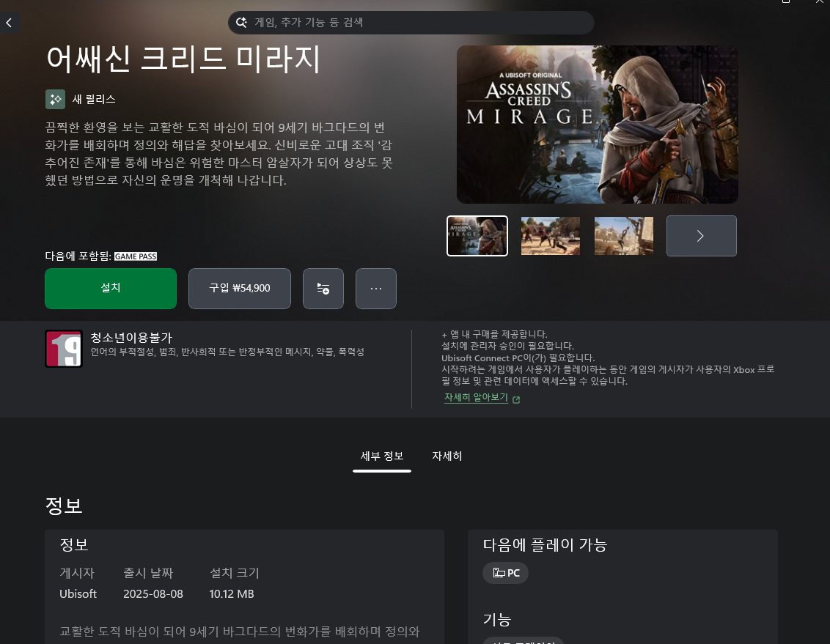830x644 pixels.
Task: Click the 다음에 플레이 가능 heading
Action: (545, 544)
